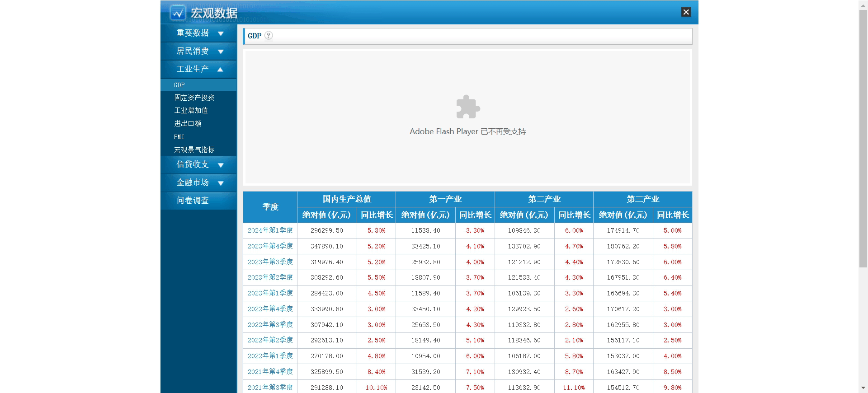Click the 季度 column header
The height and width of the screenshot is (393, 868).
point(270,207)
